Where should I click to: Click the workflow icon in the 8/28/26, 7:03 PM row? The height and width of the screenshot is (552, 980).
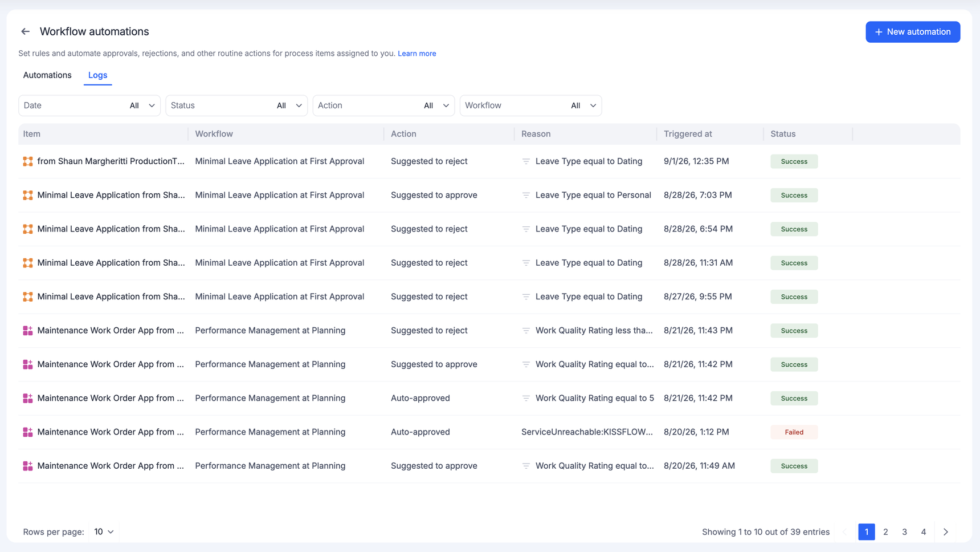click(x=27, y=195)
